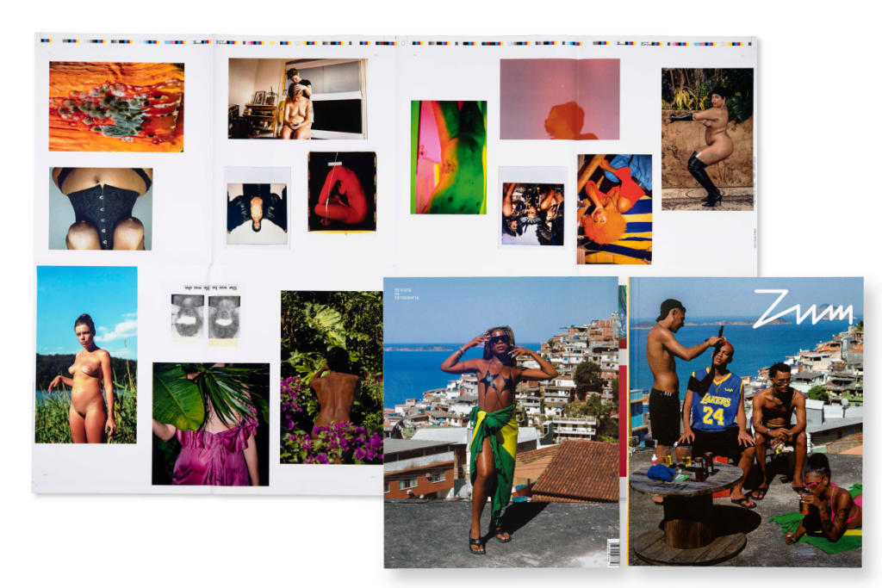
Task: Click the pink satin dress and banana leaf photo
Action: tap(210, 424)
